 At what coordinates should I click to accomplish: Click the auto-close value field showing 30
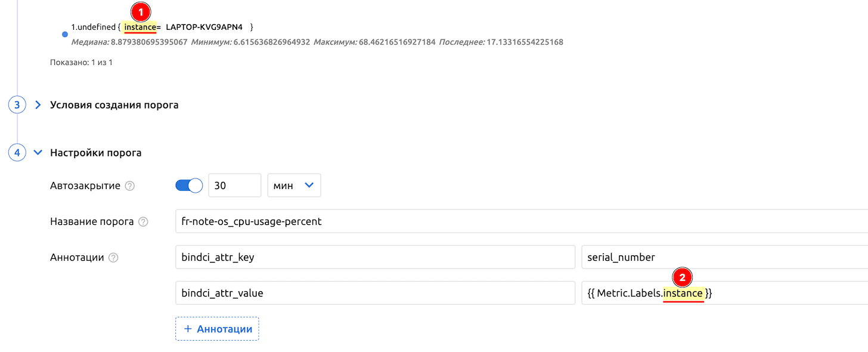click(234, 186)
